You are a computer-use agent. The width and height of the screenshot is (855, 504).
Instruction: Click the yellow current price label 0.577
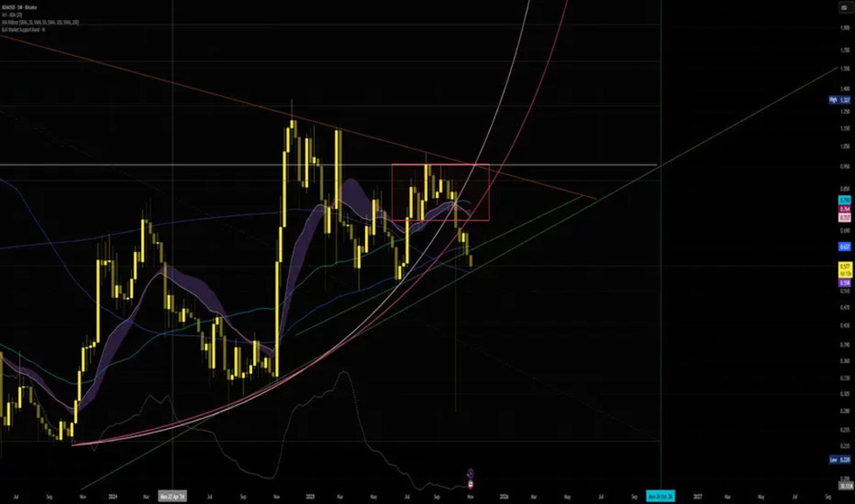coord(845,266)
